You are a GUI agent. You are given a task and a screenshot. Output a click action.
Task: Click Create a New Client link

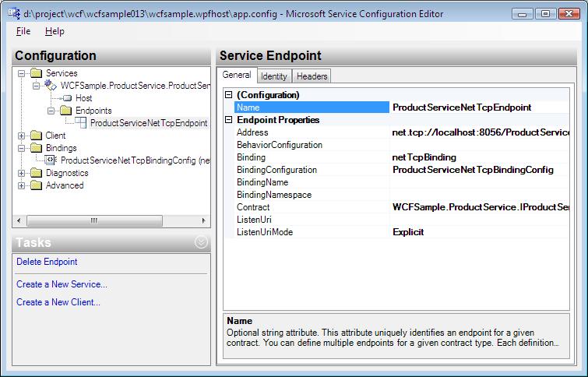click(58, 302)
